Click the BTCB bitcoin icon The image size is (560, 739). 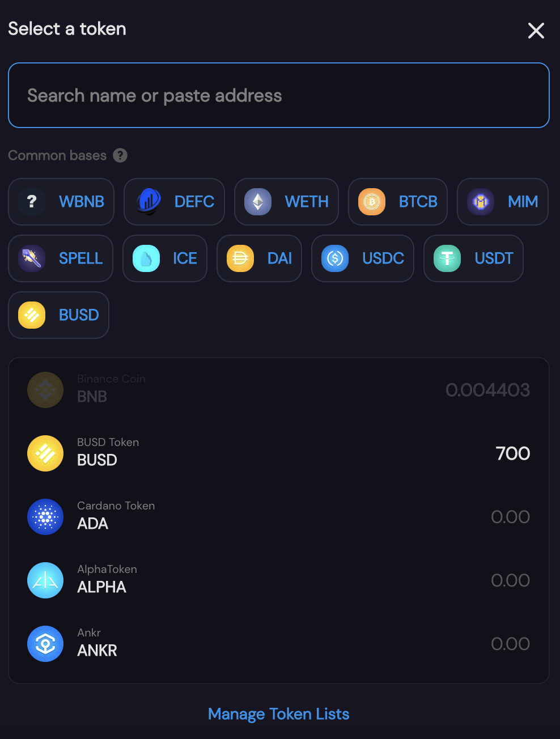point(372,202)
